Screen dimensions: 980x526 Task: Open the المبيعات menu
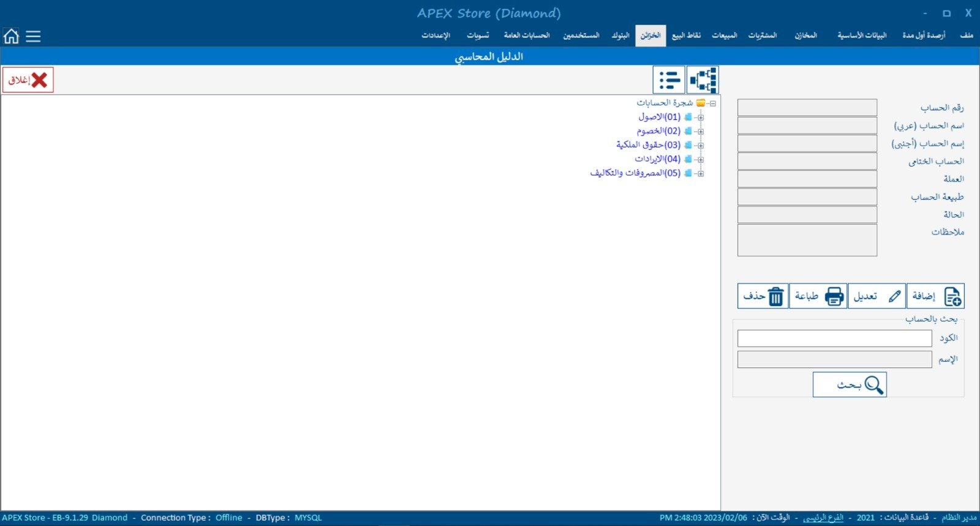click(x=724, y=36)
